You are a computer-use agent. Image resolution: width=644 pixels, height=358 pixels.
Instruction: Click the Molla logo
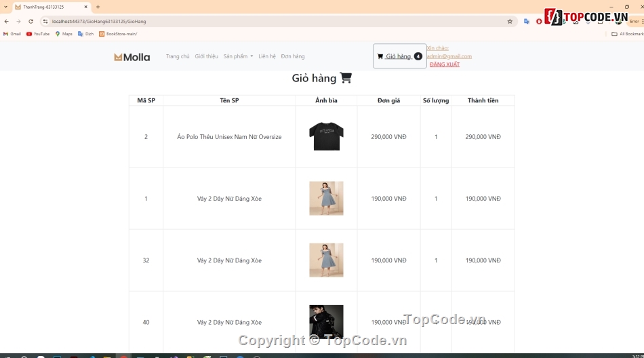point(132,57)
